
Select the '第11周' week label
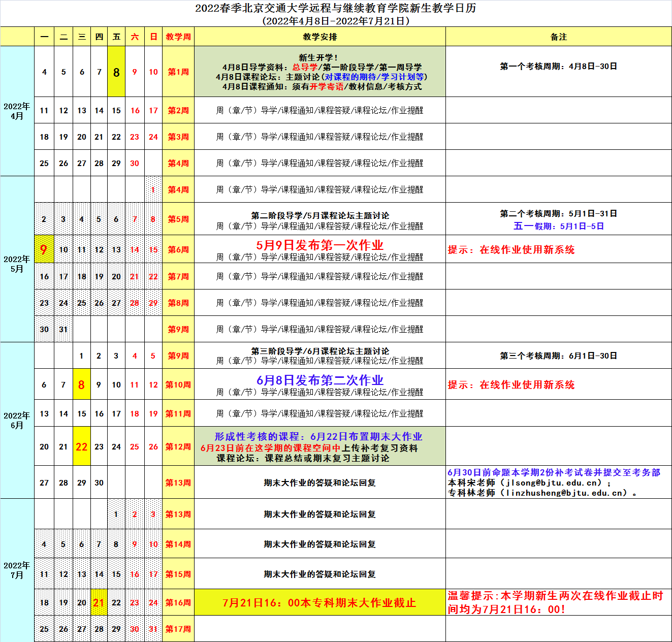click(x=178, y=413)
